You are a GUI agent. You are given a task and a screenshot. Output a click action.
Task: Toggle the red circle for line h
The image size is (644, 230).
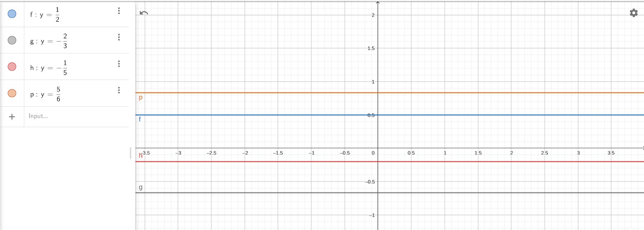tap(12, 67)
